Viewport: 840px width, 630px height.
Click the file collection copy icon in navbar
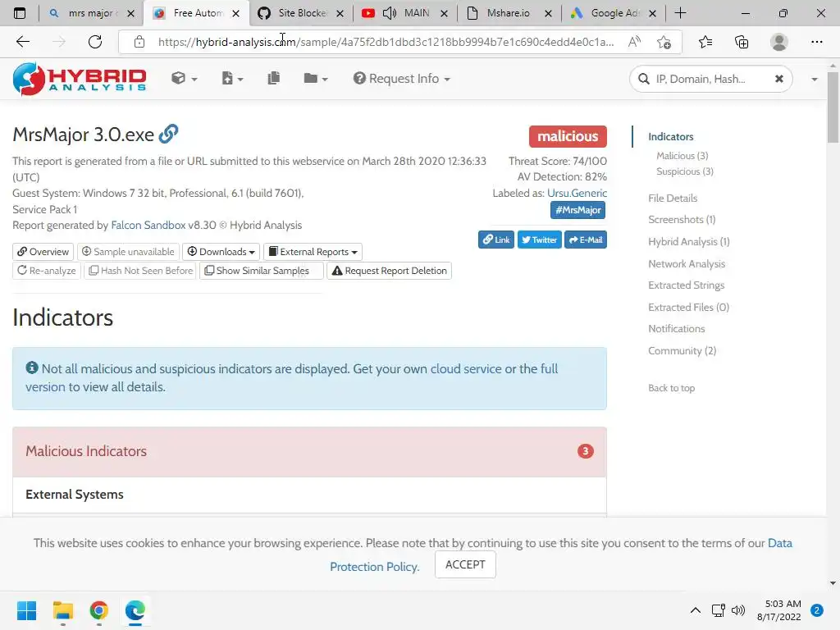coord(274,78)
